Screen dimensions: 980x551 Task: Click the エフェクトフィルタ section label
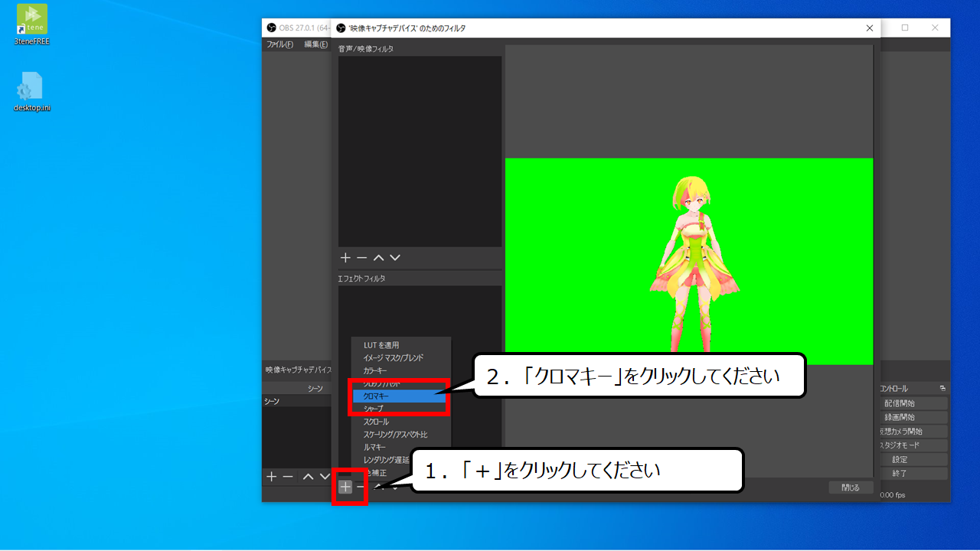361,279
